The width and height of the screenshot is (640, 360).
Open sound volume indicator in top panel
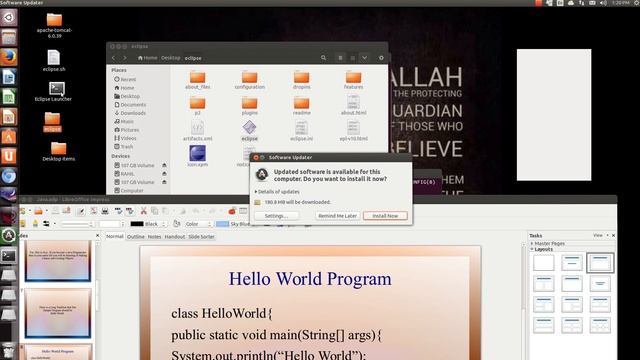point(603,3)
